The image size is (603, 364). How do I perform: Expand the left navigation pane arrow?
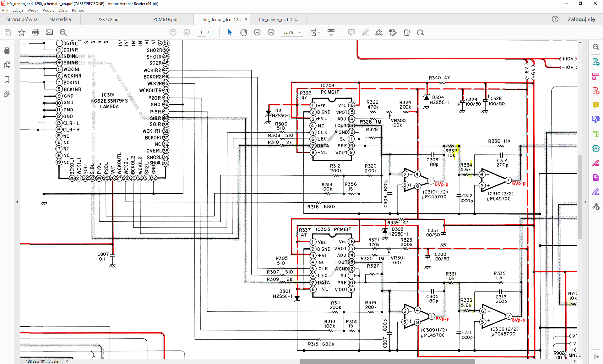coord(17,202)
